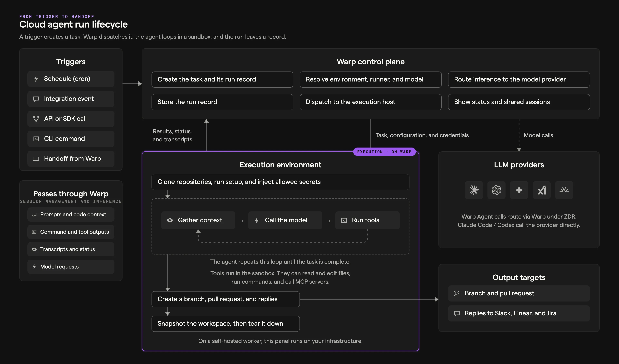Click the Gather context step
The width and height of the screenshot is (619, 364).
tap(198, 220)
